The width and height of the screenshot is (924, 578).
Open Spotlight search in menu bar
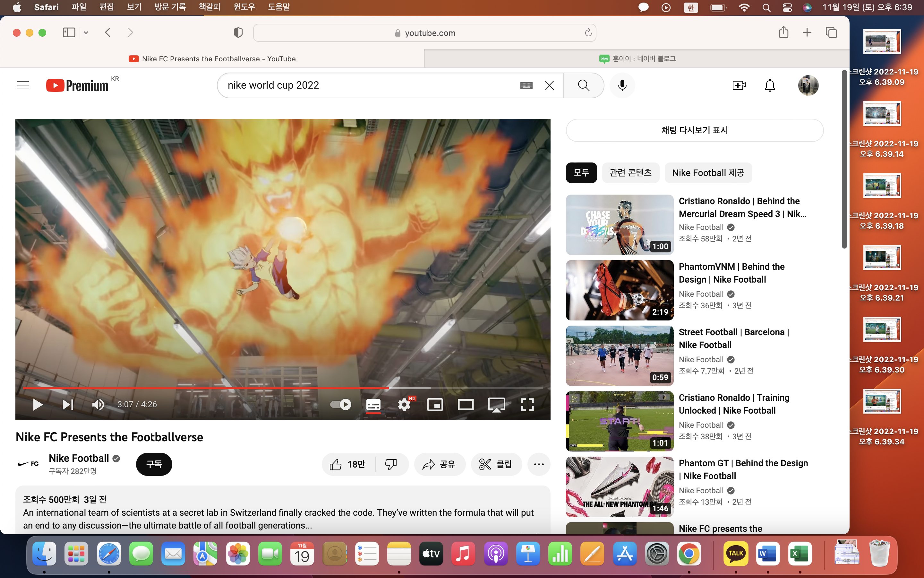pyautogui.click(x=766, y=7)
